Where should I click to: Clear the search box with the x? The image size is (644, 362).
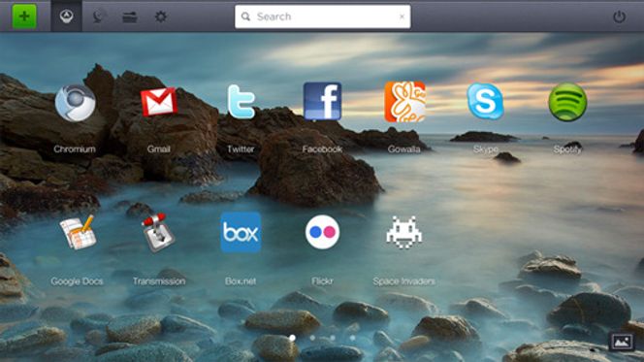tap(402, 16)
